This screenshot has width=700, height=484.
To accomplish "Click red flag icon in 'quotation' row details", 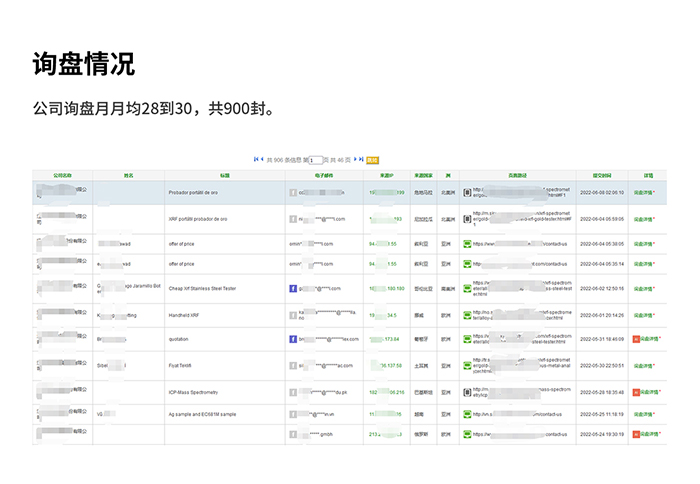I will pyautogui.click(x=636, y=339).
